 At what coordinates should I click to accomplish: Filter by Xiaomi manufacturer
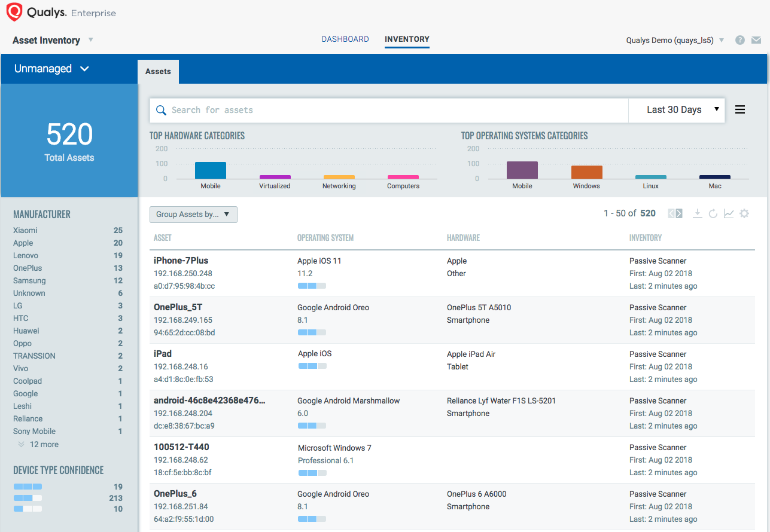[x=25, y=230]
